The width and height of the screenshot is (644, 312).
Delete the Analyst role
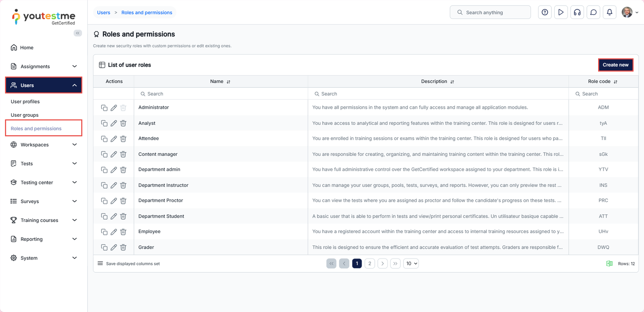[123, 123]
